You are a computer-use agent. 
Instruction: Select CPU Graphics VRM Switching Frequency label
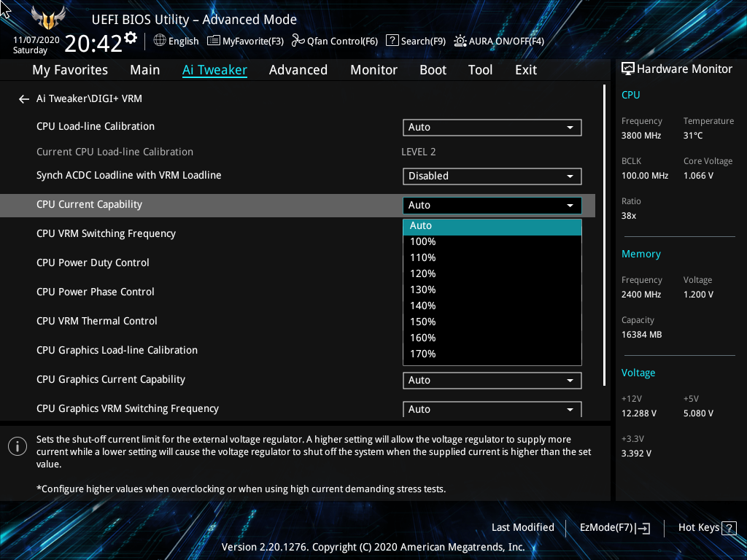pos(128,408)
